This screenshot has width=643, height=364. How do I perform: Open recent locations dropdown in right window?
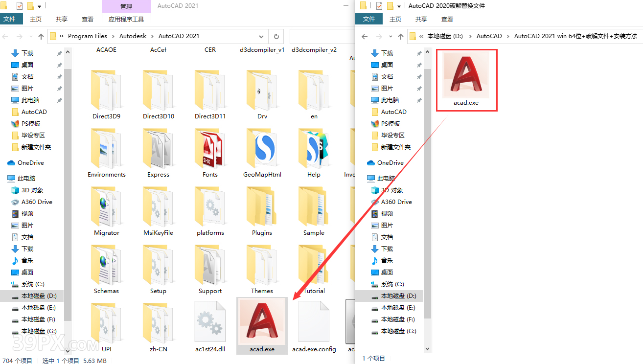point(391,36)
